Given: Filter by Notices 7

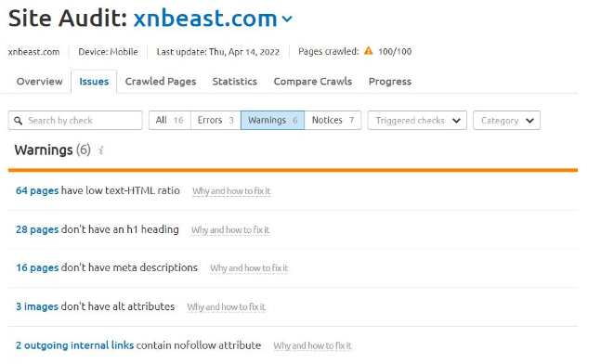Looking at the screenshot, I should (x=333, y=121).
